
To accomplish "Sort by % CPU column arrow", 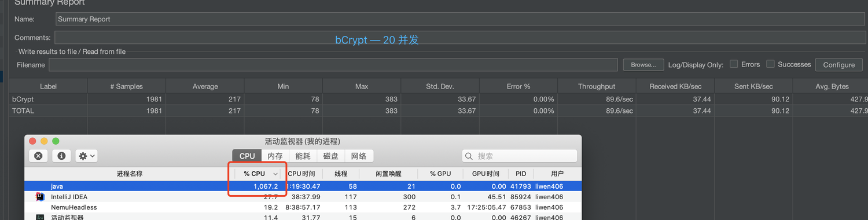I will click(x=275, y=174).
